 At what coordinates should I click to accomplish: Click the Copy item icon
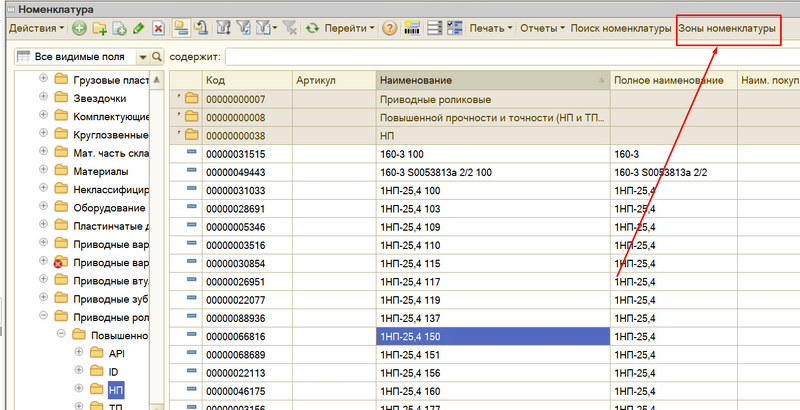[119, 29]
